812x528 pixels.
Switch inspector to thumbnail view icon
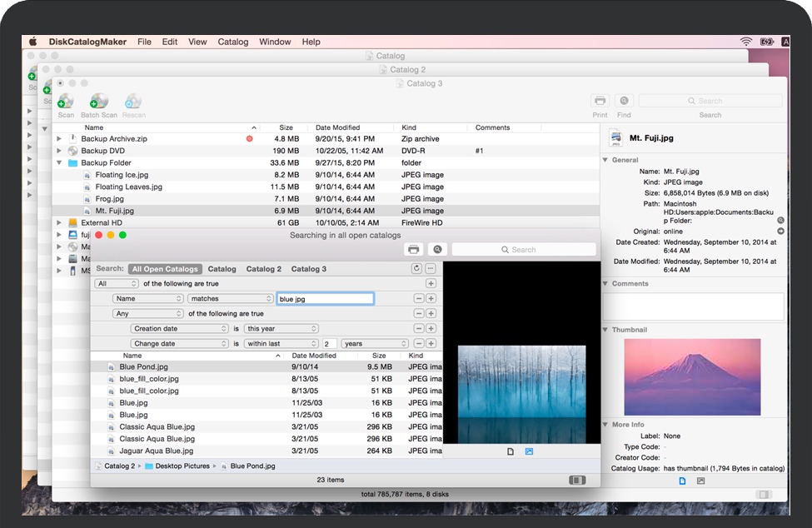tap(700, 481)
